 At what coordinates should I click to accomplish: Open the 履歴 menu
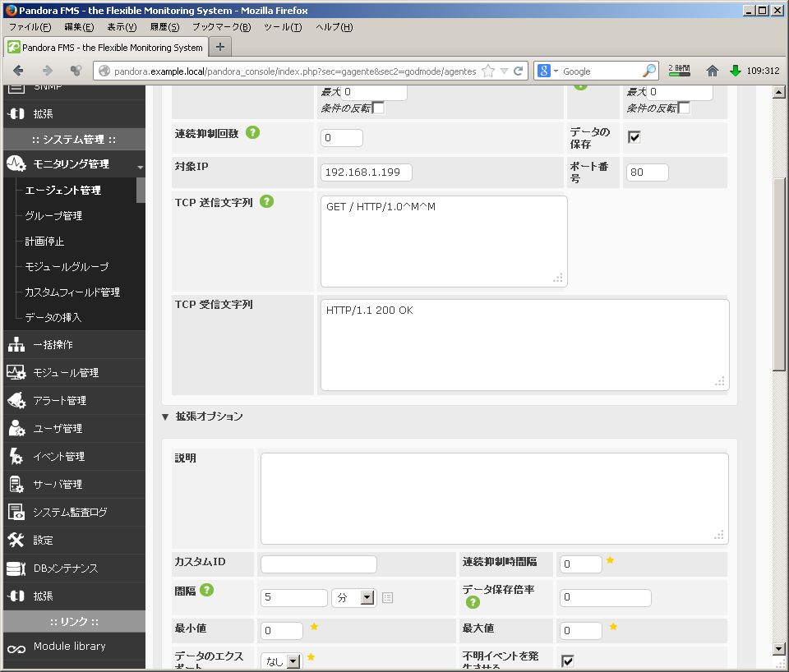(164, 27)
